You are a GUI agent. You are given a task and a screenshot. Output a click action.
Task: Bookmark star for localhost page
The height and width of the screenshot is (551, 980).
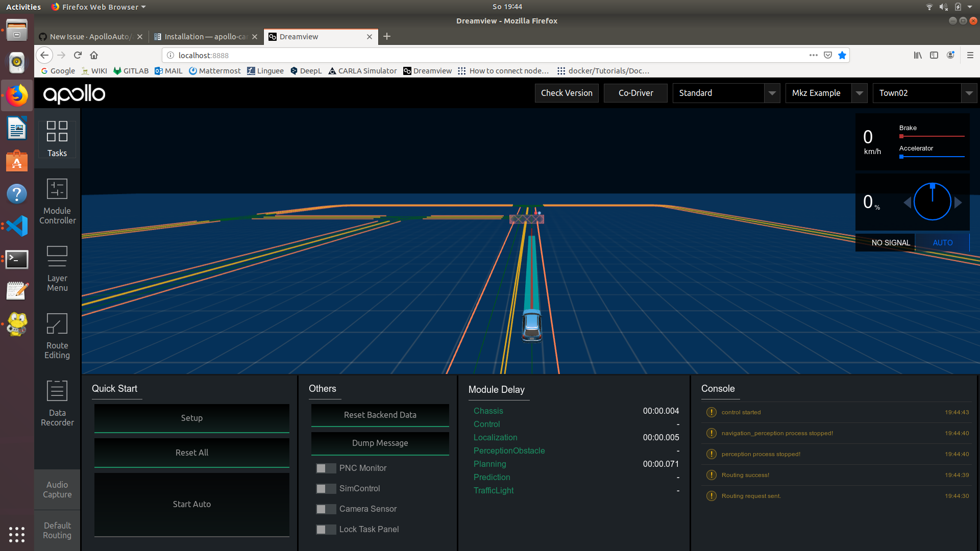842,55
